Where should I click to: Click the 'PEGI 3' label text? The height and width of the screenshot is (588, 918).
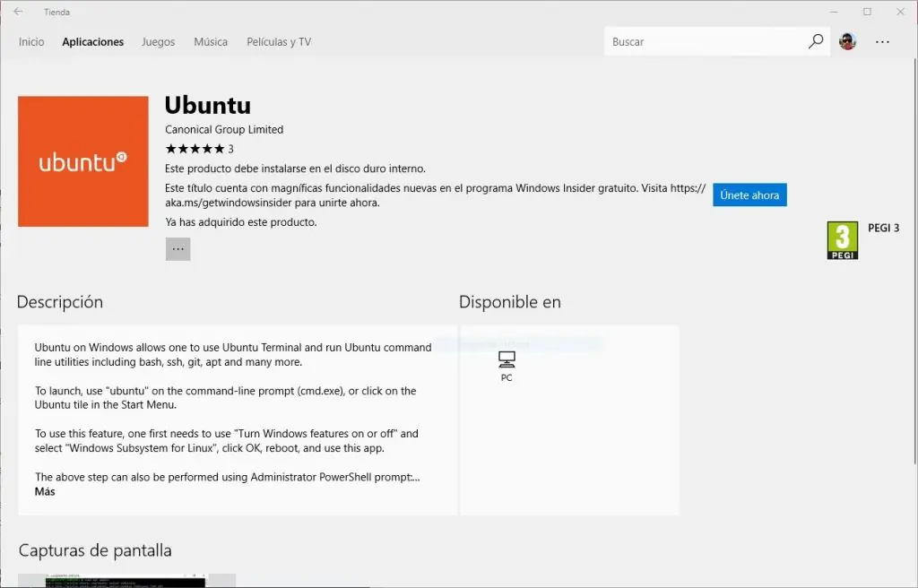tap(883, 228)
